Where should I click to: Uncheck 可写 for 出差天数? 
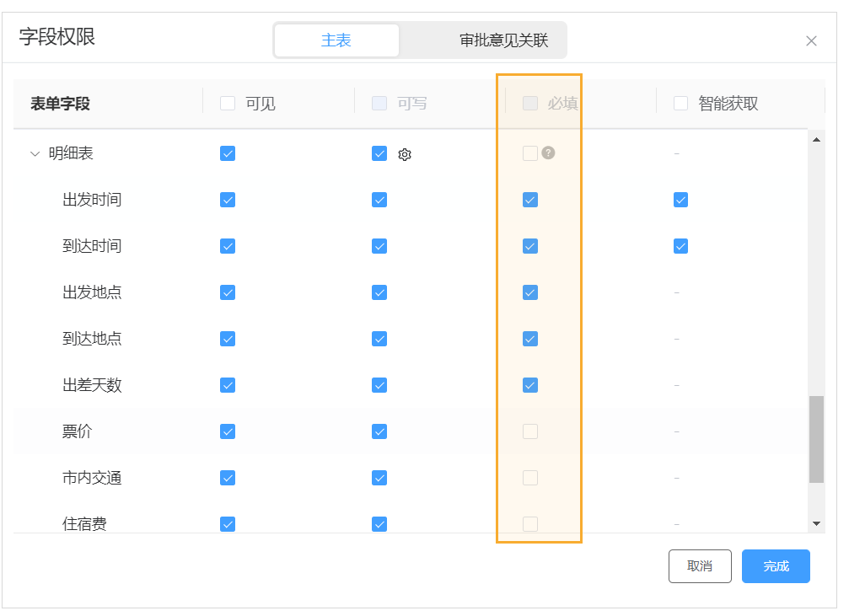pos(379,385)
